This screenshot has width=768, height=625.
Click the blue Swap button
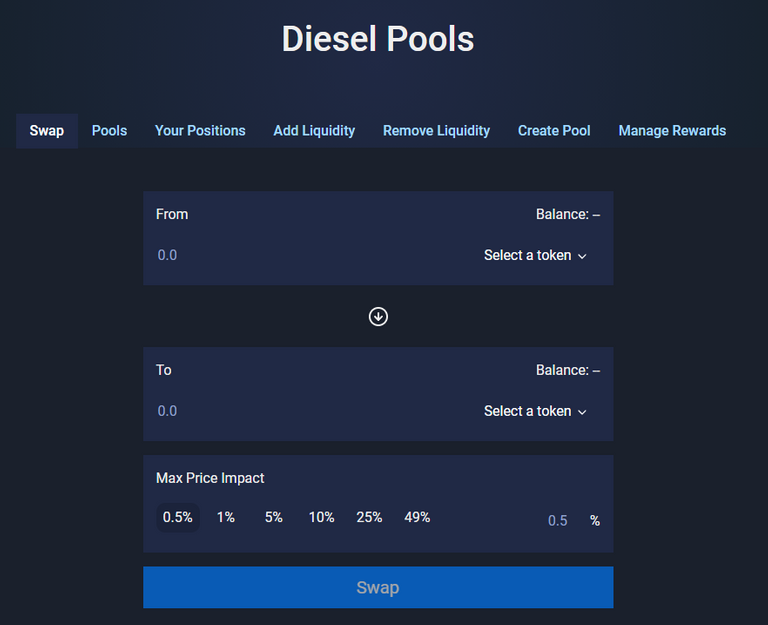coord(378,587)
